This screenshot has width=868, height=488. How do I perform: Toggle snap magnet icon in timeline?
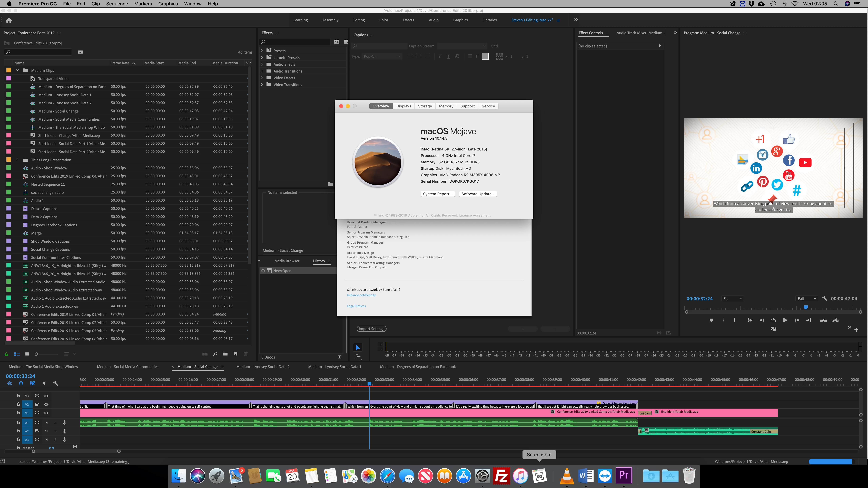(x=21, y=383)
